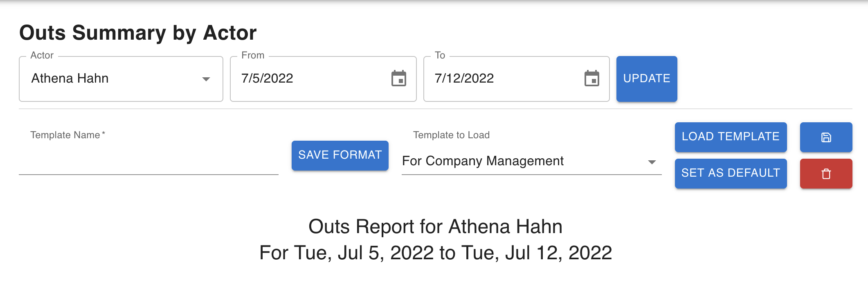
Task: Click the To date 7/12/2022 text
Action: coord(464,79)
